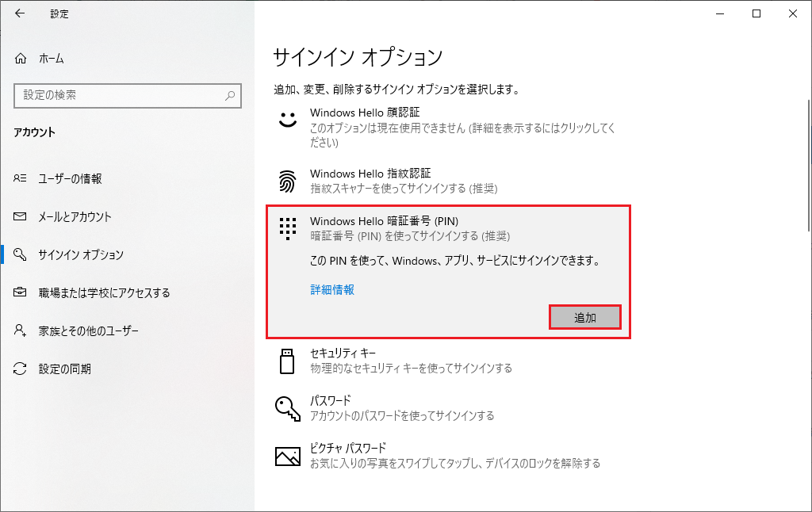
Task: Click the picture password image icon
Action: click(286, 455)
